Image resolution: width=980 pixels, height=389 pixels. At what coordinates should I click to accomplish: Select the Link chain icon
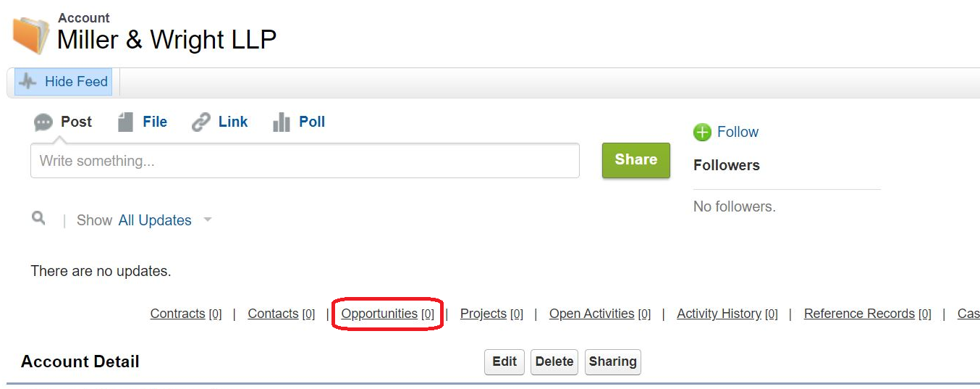click(200, 122)
